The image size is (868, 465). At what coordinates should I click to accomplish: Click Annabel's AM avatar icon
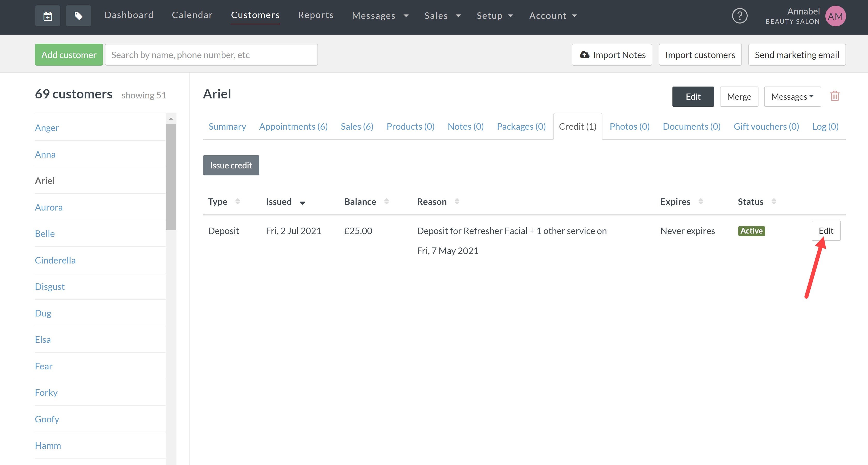click(x=836, y=16)
